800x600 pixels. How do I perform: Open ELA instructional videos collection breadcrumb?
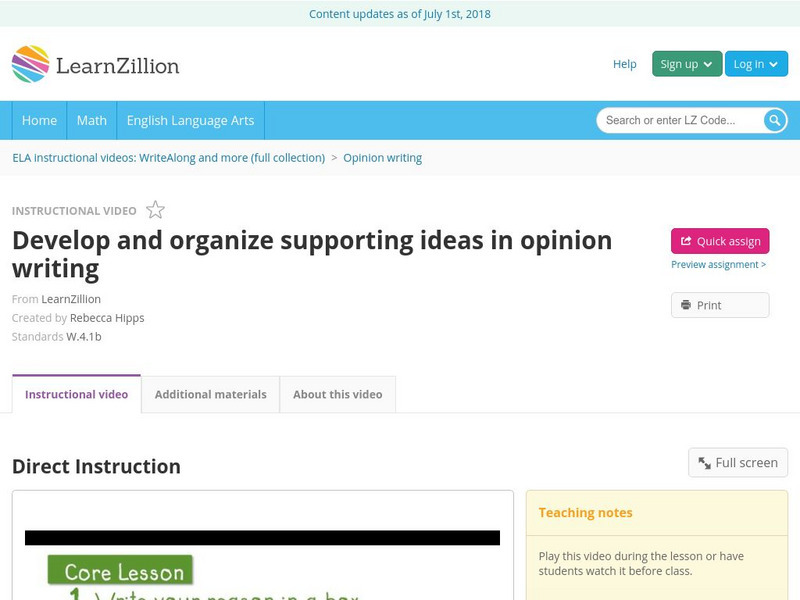pos(168,158)
